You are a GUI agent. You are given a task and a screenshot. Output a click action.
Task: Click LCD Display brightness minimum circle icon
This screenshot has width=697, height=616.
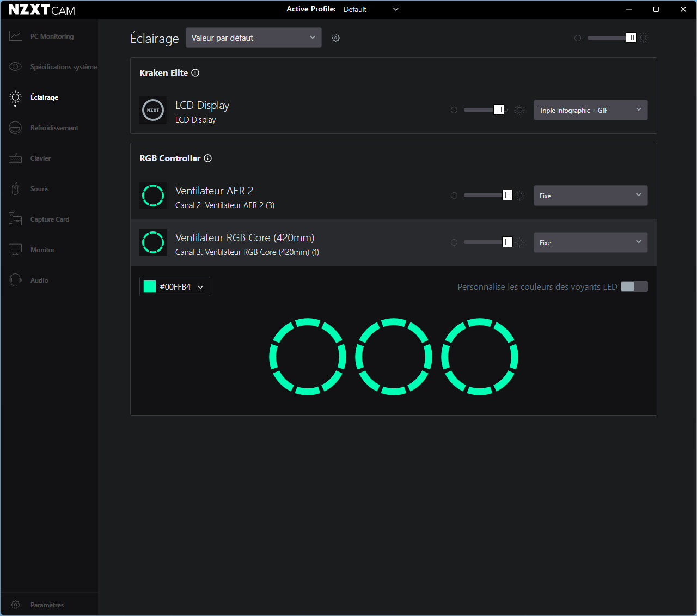point(454,110)
